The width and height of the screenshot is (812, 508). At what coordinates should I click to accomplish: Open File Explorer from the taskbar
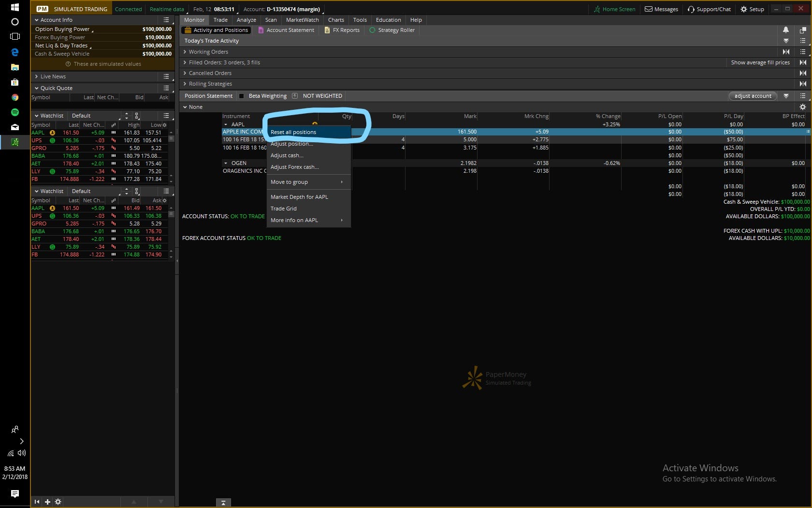(14, 67)
